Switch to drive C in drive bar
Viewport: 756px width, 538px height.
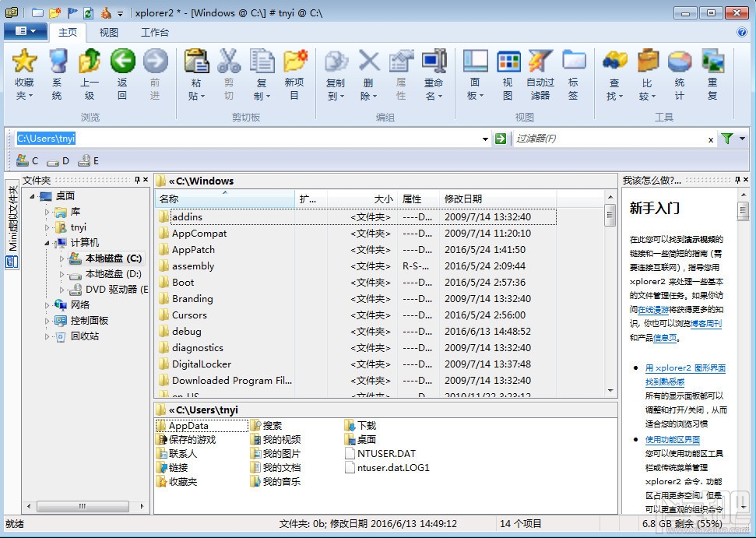tap(27, 160)
